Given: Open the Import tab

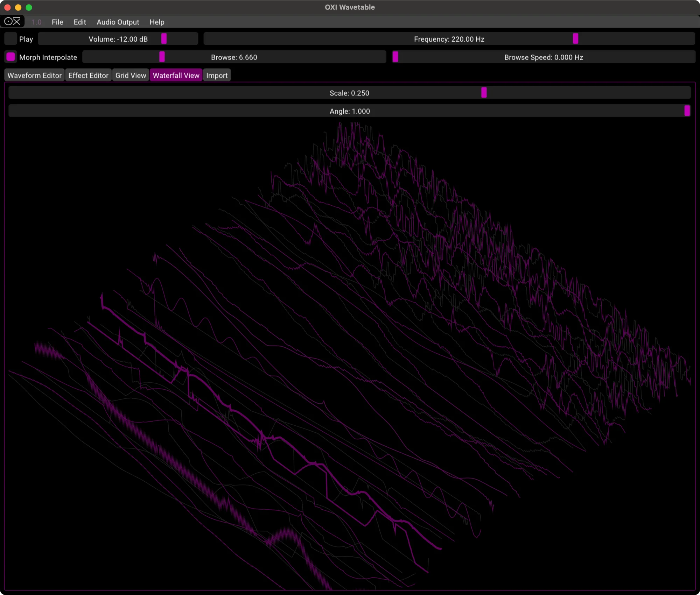Looking at the screenshot, I should (217, 75).
